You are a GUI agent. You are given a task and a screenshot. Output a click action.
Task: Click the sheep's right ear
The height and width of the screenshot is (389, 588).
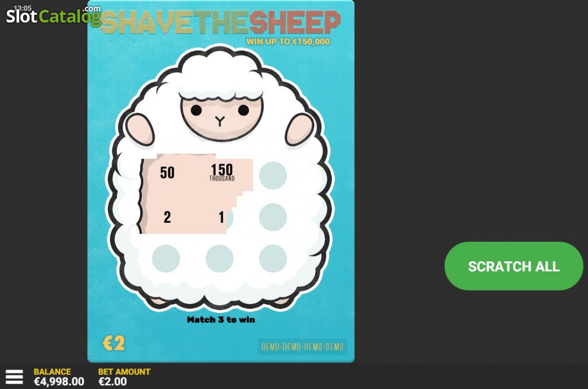point(299,129)
